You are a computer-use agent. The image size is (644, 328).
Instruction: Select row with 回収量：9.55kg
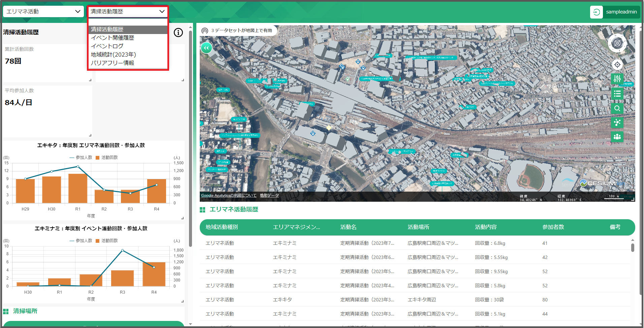click(415, 271)
